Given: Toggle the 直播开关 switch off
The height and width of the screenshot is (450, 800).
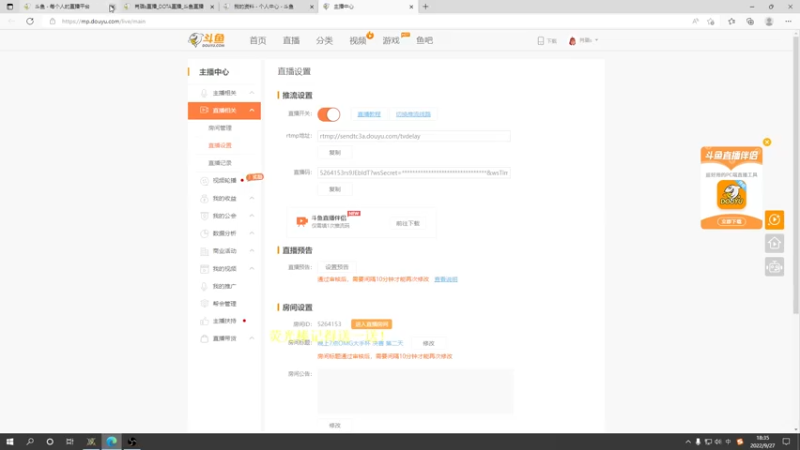Looking at the screenshot, I should pos(329,114).
